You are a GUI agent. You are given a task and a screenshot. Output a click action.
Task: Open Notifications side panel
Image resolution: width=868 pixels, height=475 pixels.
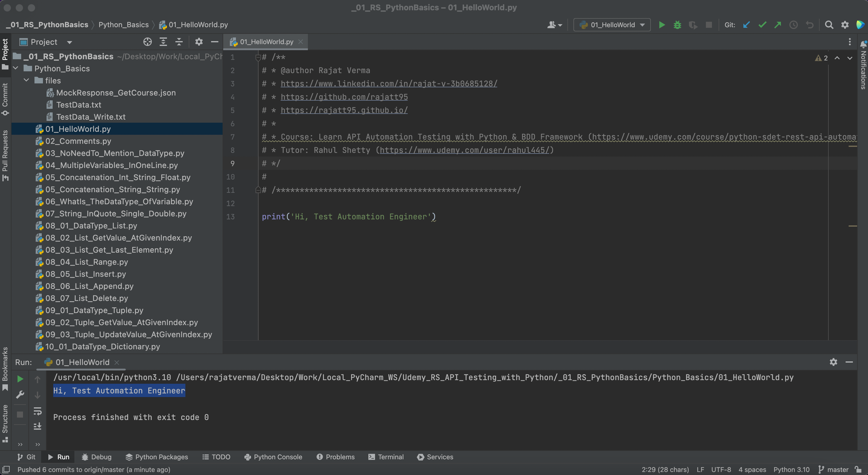[x=863, y=65]
